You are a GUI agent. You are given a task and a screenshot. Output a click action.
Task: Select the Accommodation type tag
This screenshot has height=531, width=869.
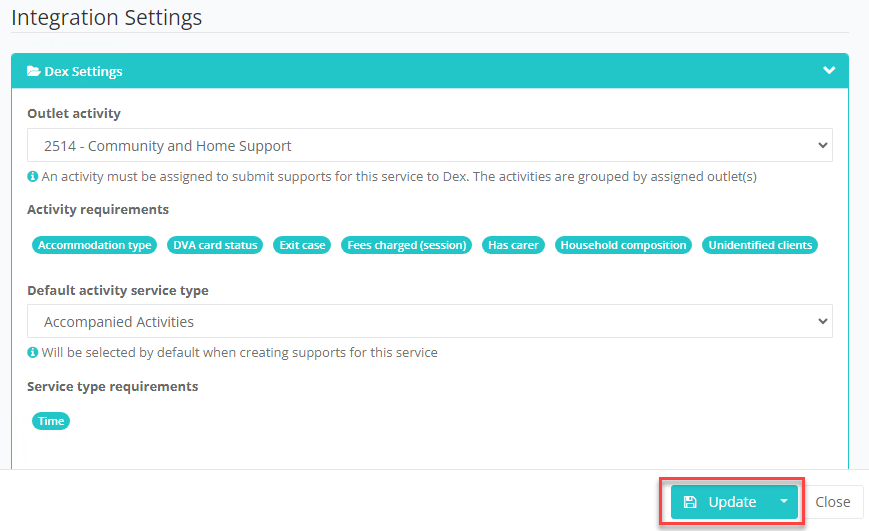point(95,245)
